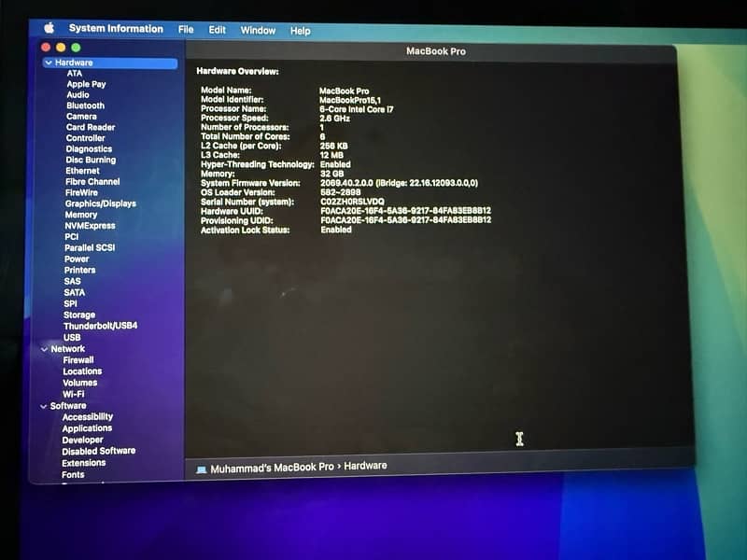Viewport: 747px width, 560px height.
Task: Select Wi-Fi in the sidebar
Action: point(74,394)
